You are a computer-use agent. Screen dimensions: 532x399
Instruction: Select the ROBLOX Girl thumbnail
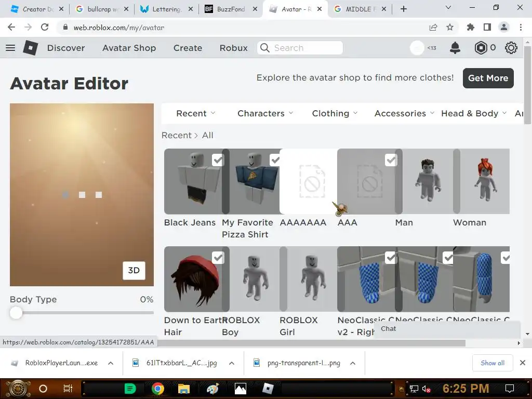(312, 279)
